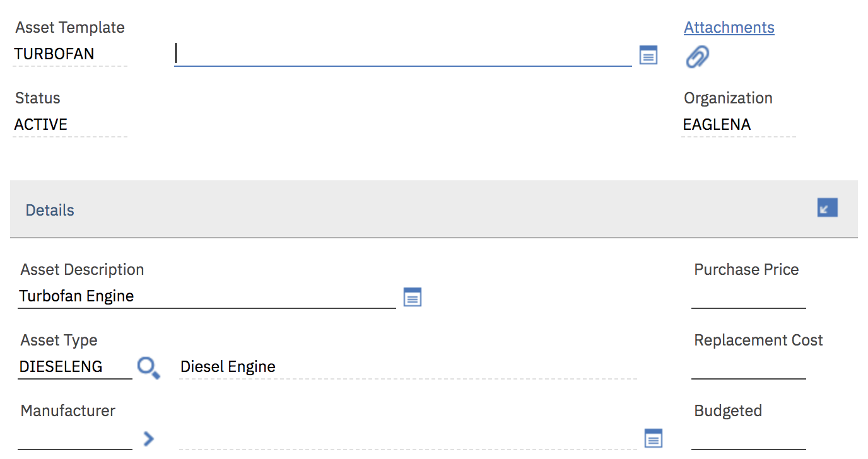Click the Manufacturer input field
868x459 pixels.
(x=74, y=438)
